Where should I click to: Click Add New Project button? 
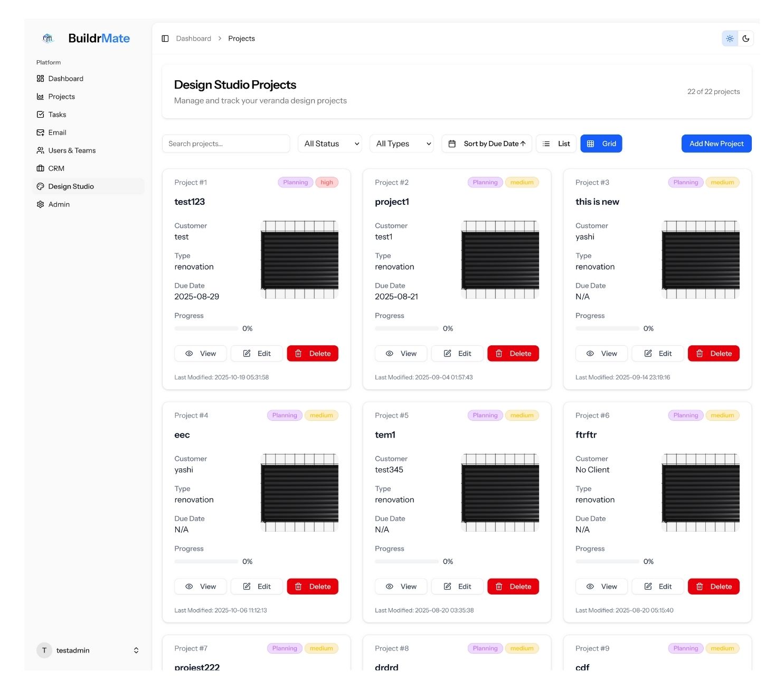click(716, 144)
